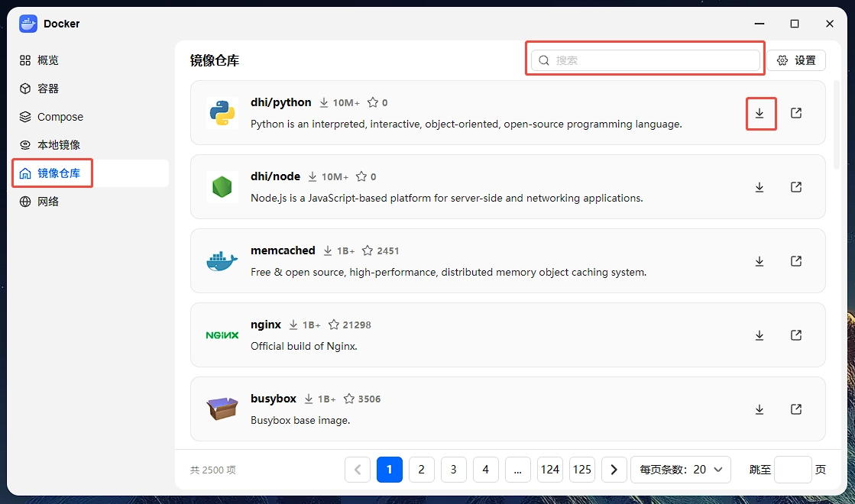Maximize the Docker window

pyautogui.click(x=795, y=24)
